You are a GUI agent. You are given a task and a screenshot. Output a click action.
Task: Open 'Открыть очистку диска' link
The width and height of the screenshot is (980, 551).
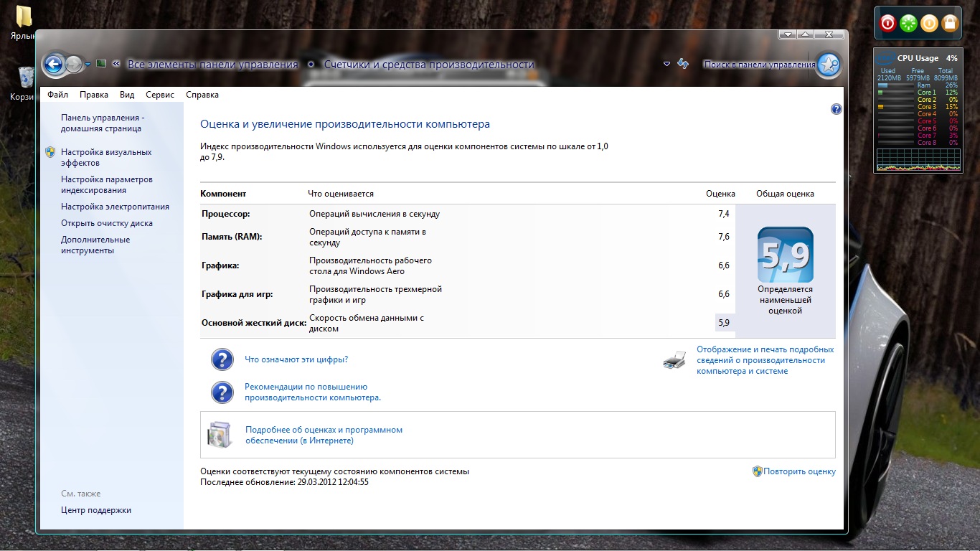(x=107, y=223)
